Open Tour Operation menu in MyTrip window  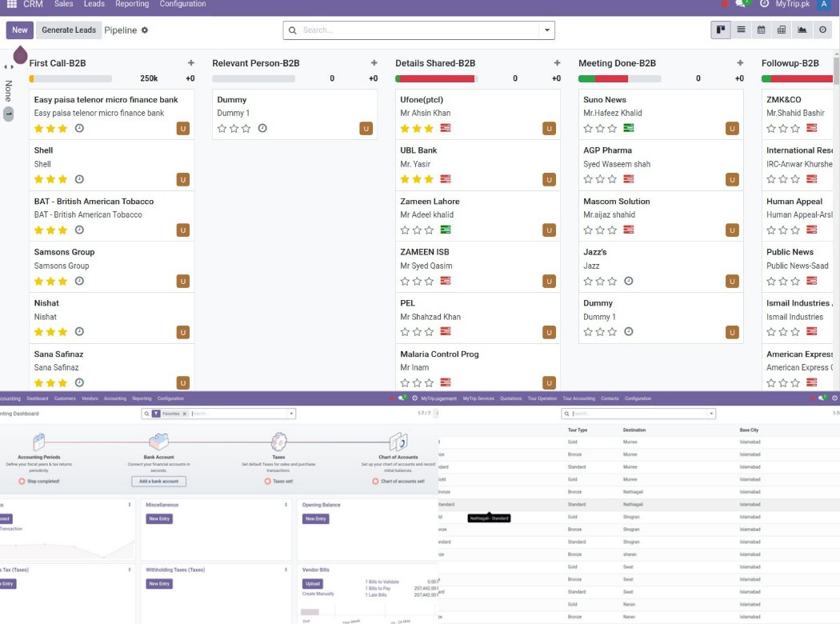click(x=542, y=398)
